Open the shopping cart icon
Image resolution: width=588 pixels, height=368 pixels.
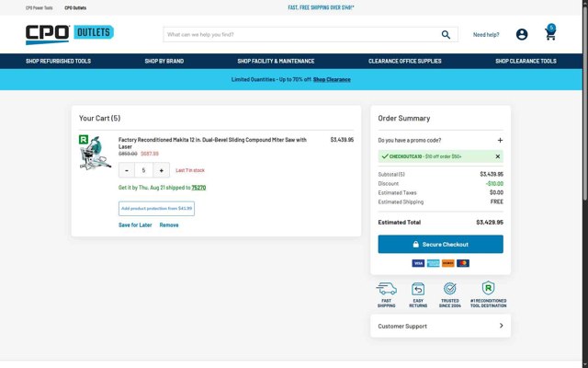(550, 33)
